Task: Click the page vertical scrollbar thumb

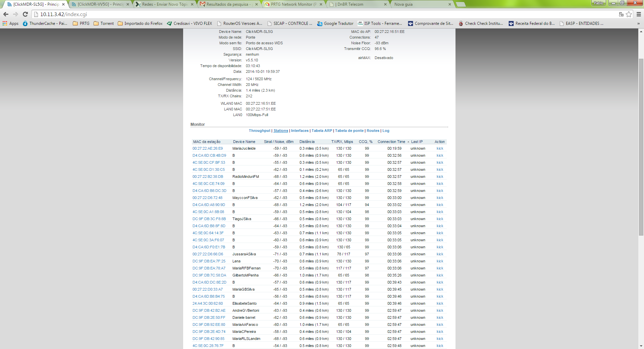Action: [x=641, y=147]
